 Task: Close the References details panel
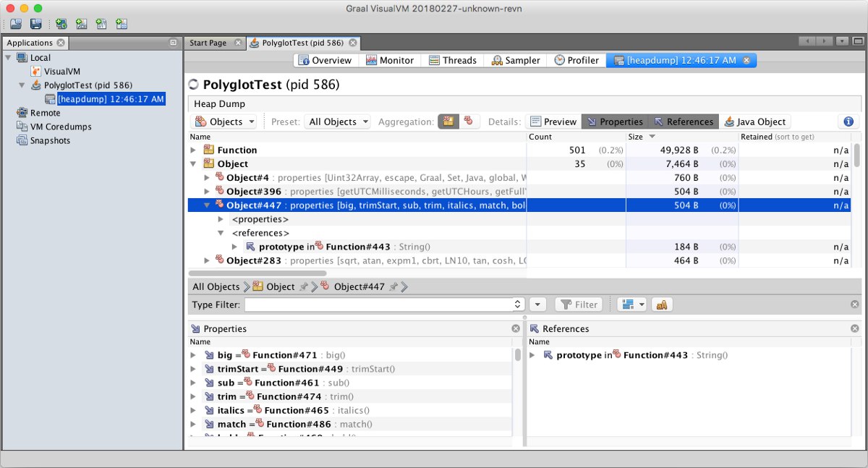point(855,328)
